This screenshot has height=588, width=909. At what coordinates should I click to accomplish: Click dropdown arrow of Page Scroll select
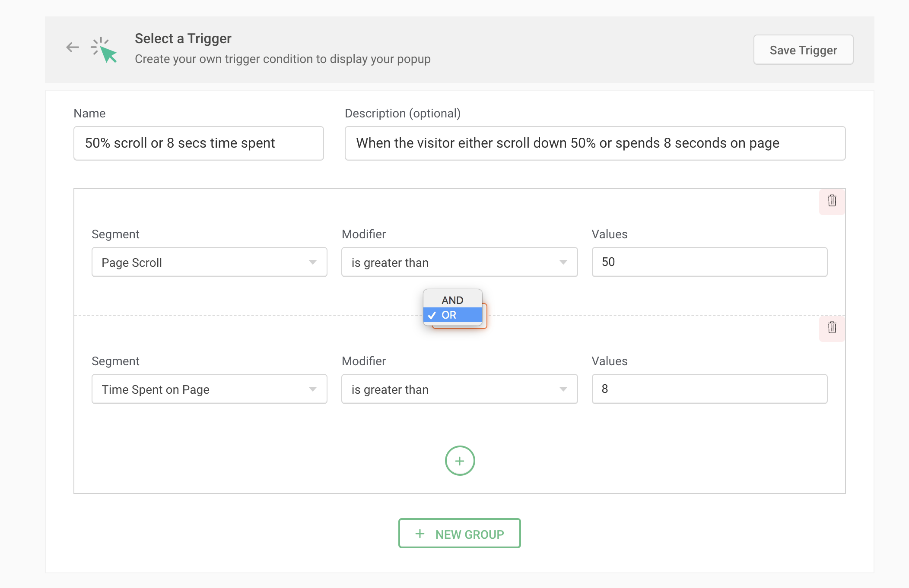click(x=313, y=262)
